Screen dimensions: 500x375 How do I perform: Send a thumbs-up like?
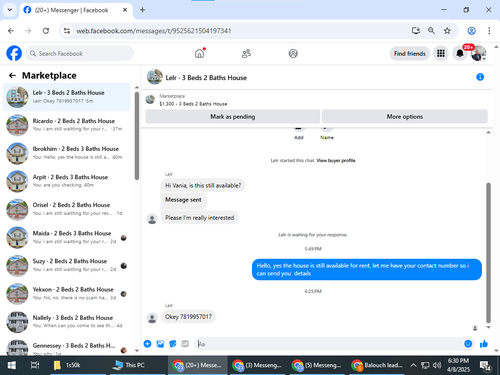pos(484,344)
